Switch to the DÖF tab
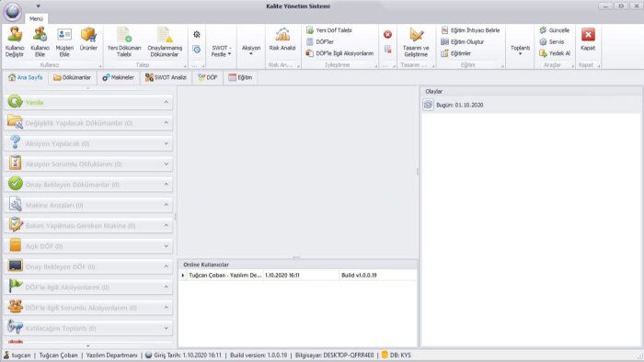Screen dimensions: 644x362 tap(207, 77)
